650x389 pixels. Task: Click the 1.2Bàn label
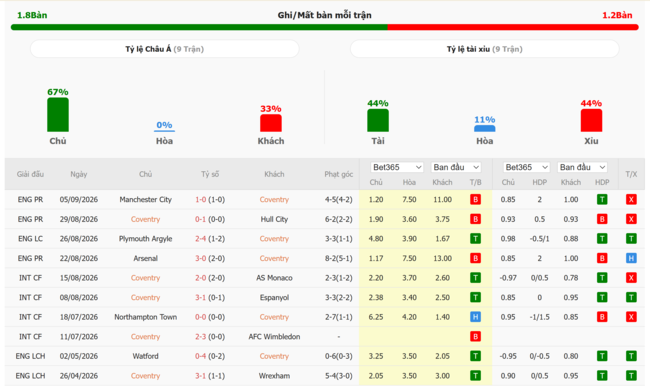617,15
